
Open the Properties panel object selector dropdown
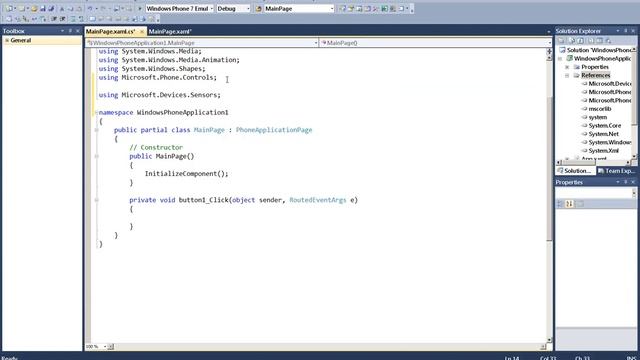[x=634, y=193]
